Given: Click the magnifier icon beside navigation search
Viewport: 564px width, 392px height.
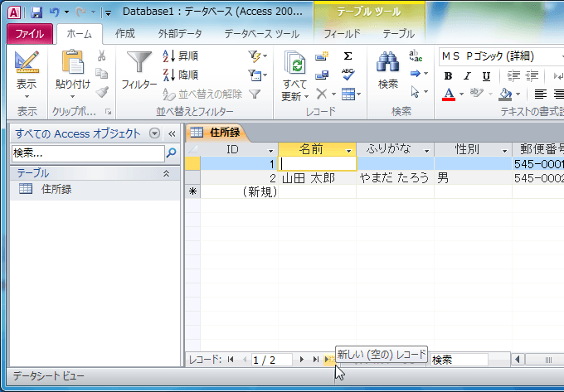Looking at the screenshot, I should click(172, 152).
